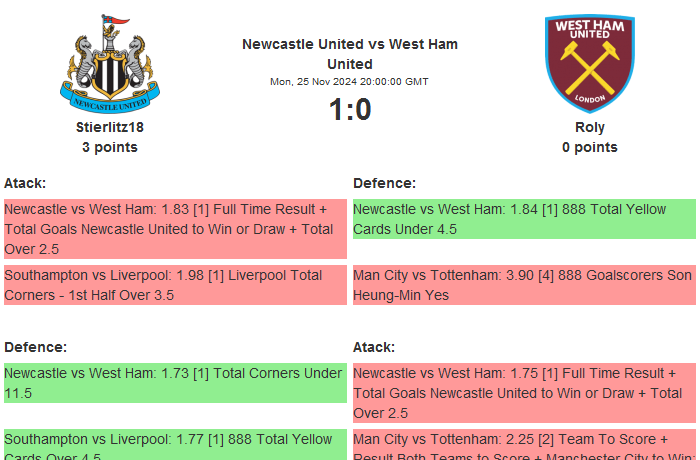
Task: Select the Son Heung-Min Goalscorers bet
Action: [524, 285]
